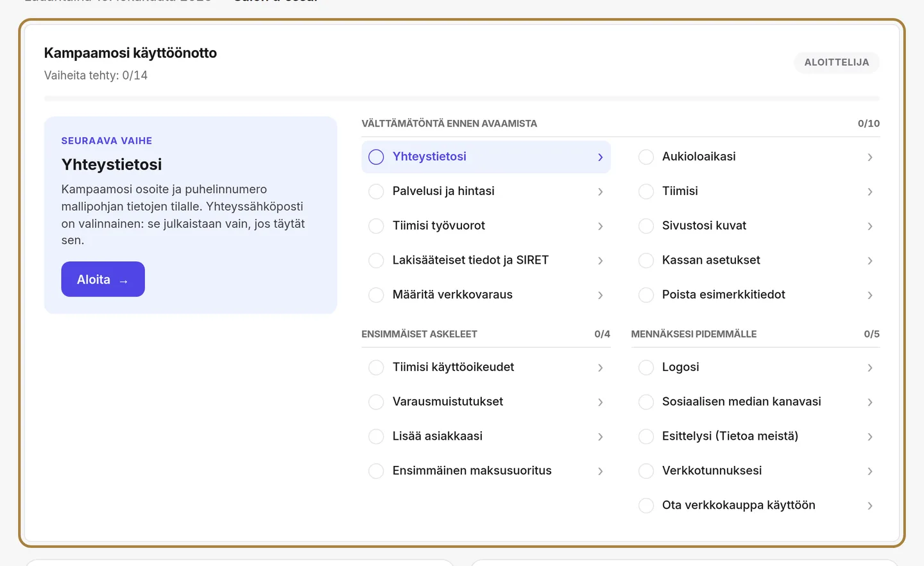Click the SEURAAVA VAIHE label
Viewport: 924px width, 566px height.
(x=107, y=141)
